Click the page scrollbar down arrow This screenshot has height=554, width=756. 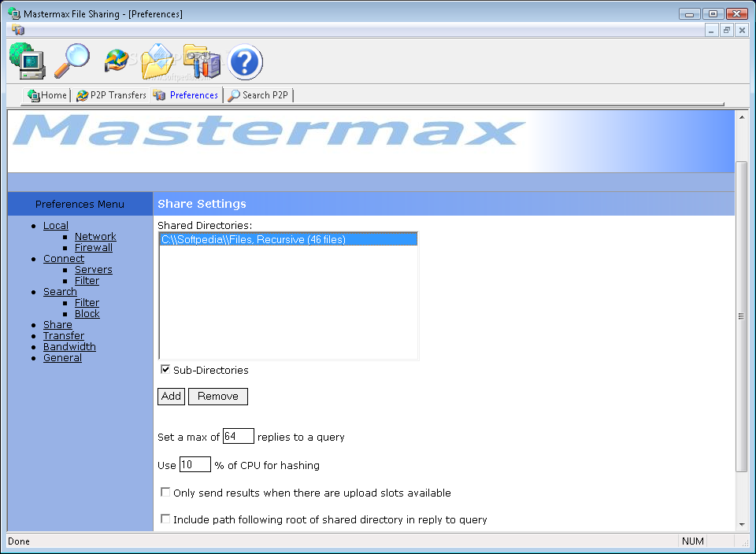[x=742, y=525]
